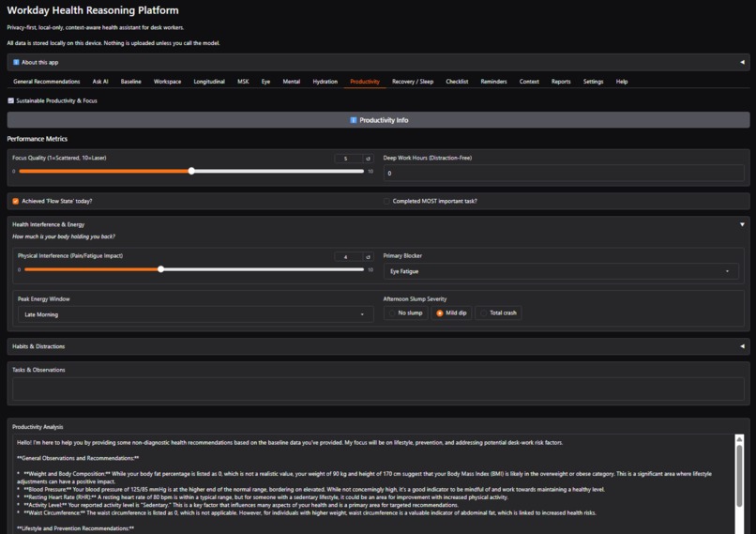Open the Reports tab
Image resolution: width=756 pixels, height=534 pixels.
click(x=561, y=82)
